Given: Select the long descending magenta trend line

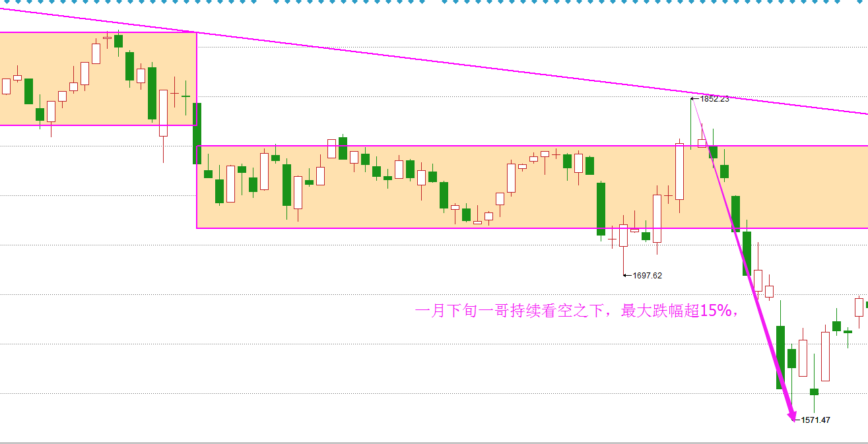Looking at the screenshot, I should [x=434, y=60].
